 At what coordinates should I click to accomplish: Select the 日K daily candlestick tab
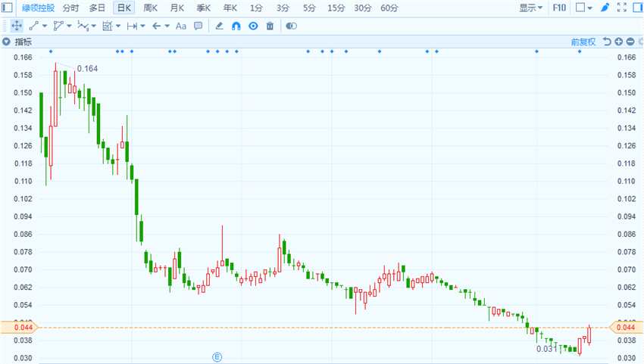124,8
